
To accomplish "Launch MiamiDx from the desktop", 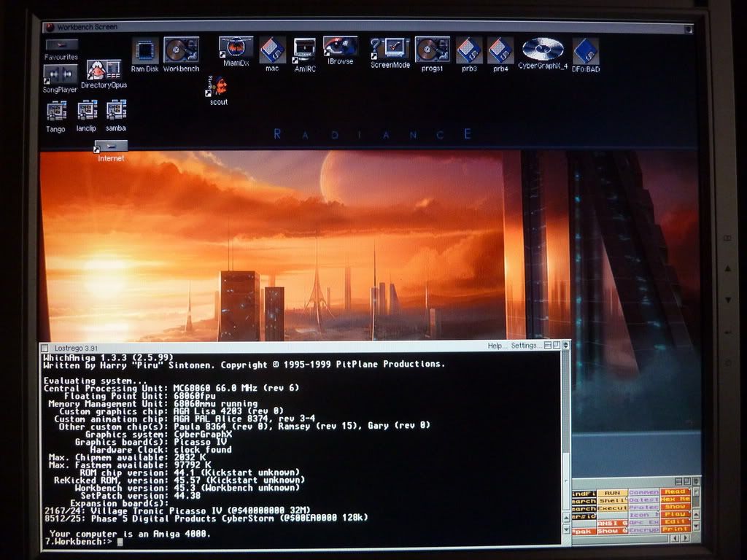I will (x=236, y=48).
